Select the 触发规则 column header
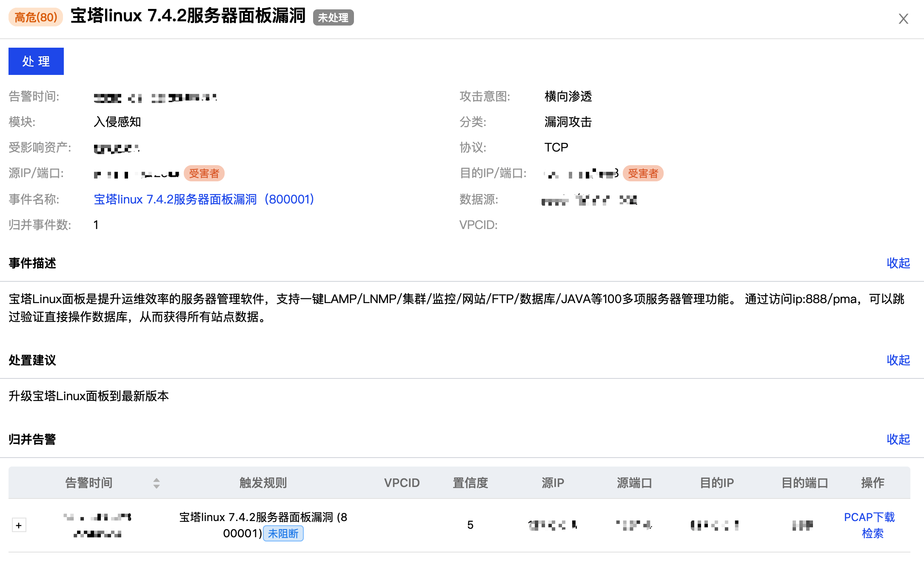This screenshot has height=567, width=924. coord(263,483)
